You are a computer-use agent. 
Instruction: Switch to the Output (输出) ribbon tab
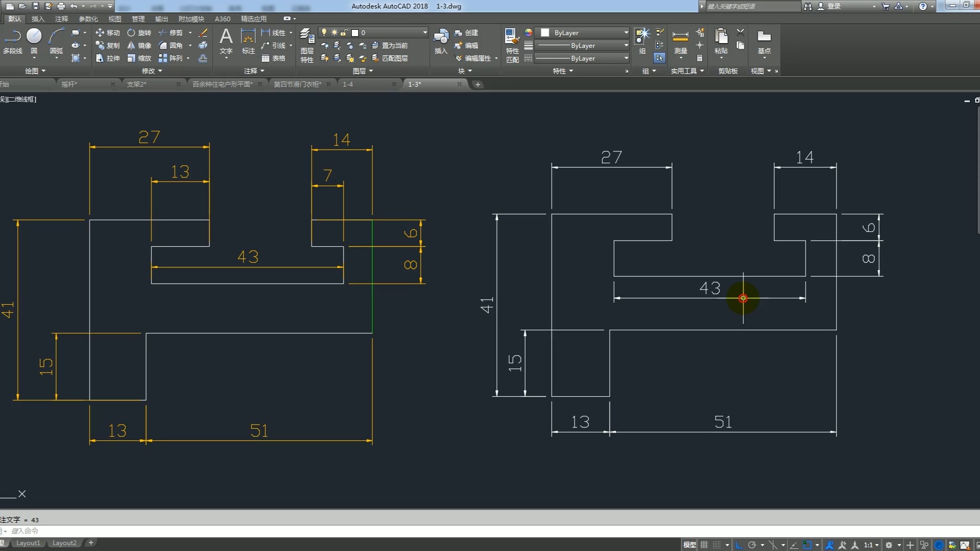point(161,19)
